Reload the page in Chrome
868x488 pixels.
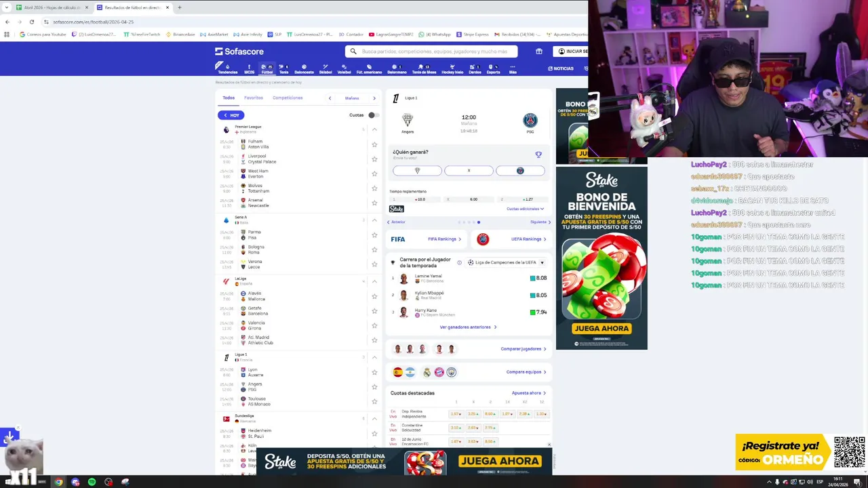coord(31,22)
